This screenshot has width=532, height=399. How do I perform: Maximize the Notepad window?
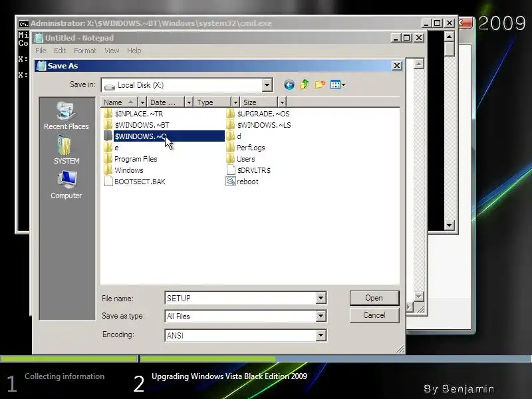(x=407, y=38)
